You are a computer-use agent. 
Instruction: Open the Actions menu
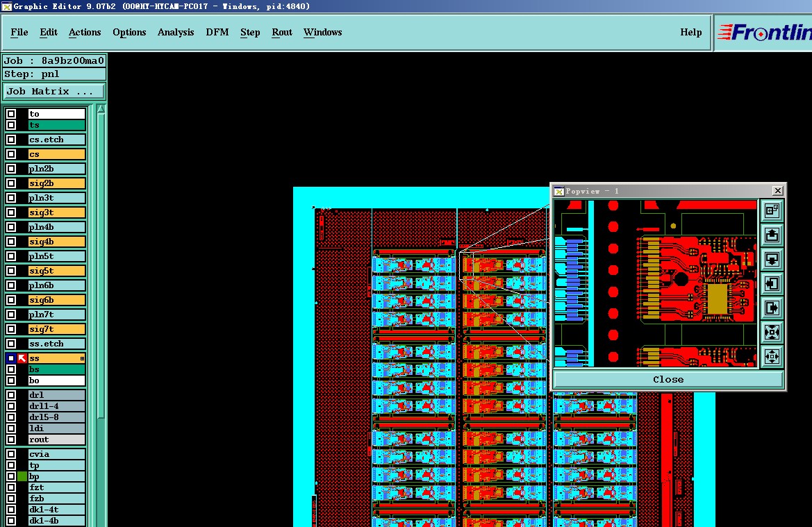tap(85, 32)
